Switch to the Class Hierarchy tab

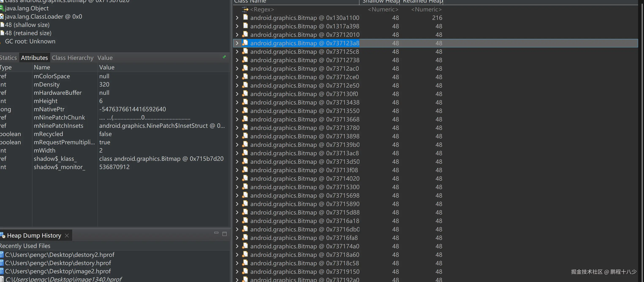[x=72, y=58]
